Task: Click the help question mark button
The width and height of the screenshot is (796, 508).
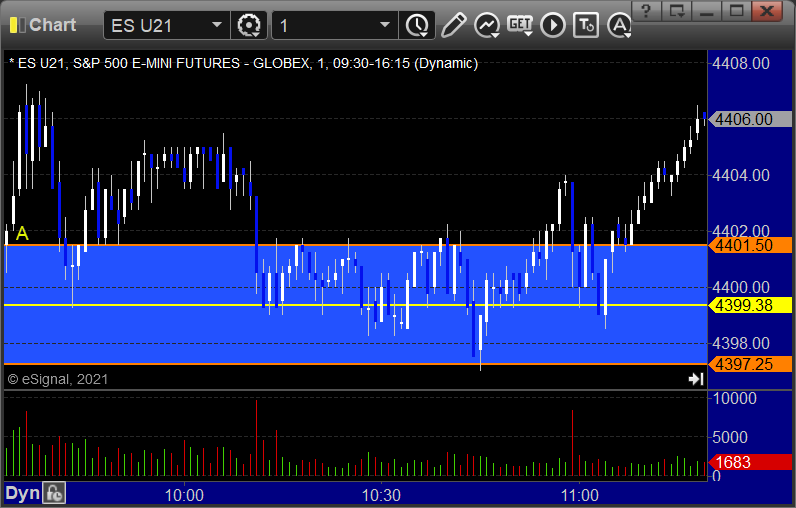Action: (x=646, y=11)
